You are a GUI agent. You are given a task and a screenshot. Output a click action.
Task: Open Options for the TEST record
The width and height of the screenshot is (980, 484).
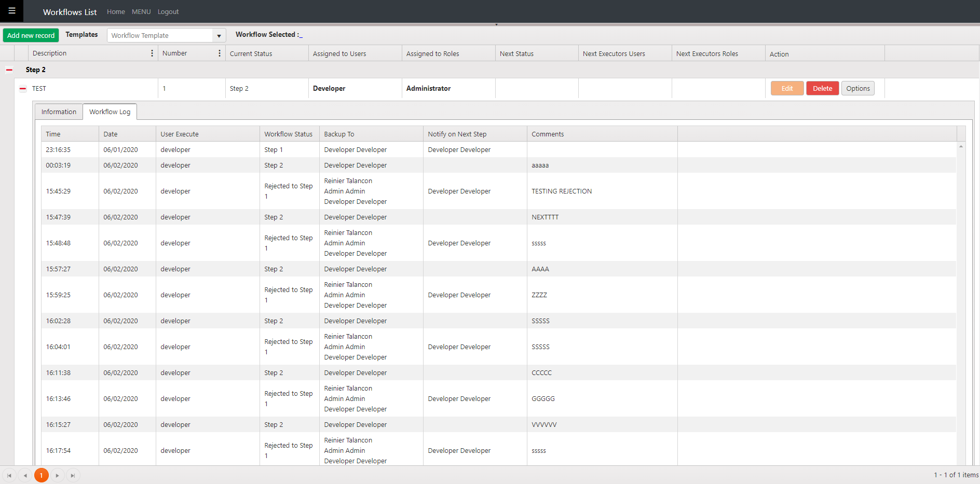[857, 88]
